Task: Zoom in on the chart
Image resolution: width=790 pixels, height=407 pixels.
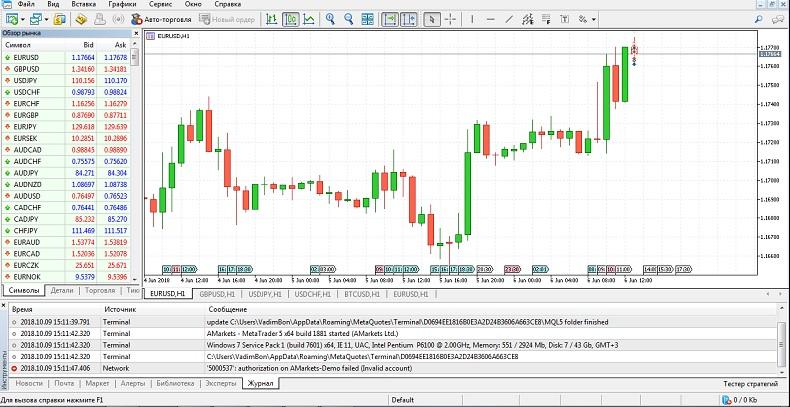Action: tap(330, 19)
